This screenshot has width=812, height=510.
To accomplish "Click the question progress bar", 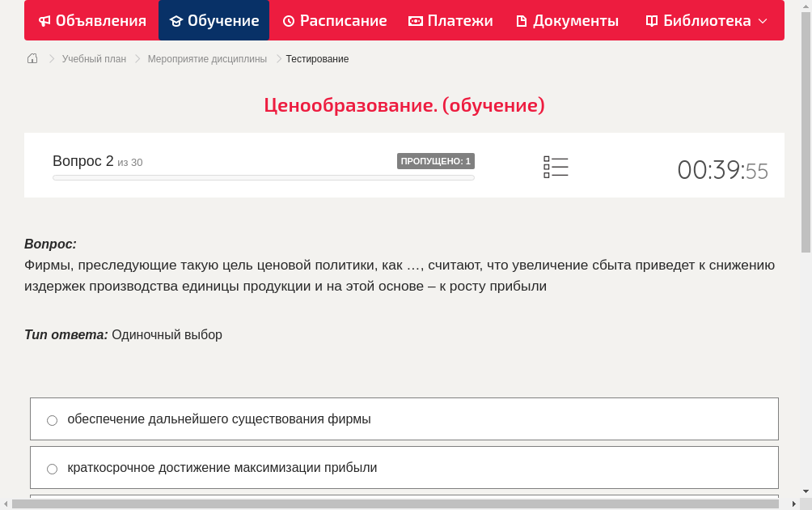I will pos(263,177).
